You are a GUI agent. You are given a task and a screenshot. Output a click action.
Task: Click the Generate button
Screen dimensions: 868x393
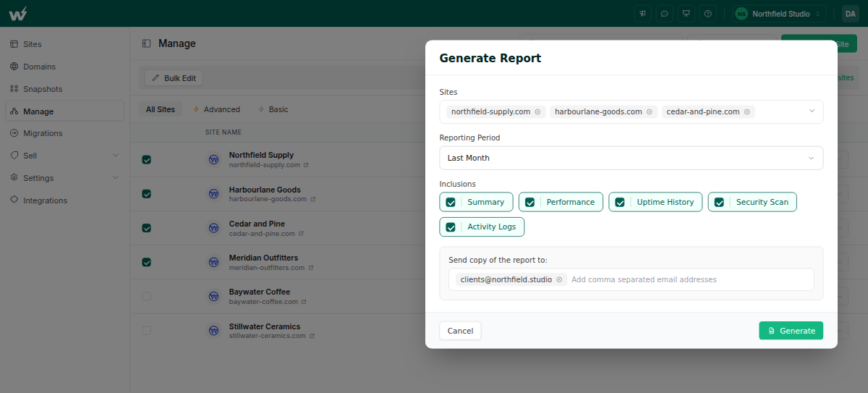[x=791, y=331]
